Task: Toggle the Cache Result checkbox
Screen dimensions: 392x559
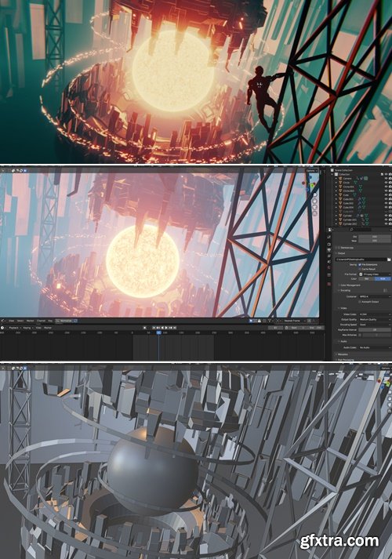Action: point(360,269)
